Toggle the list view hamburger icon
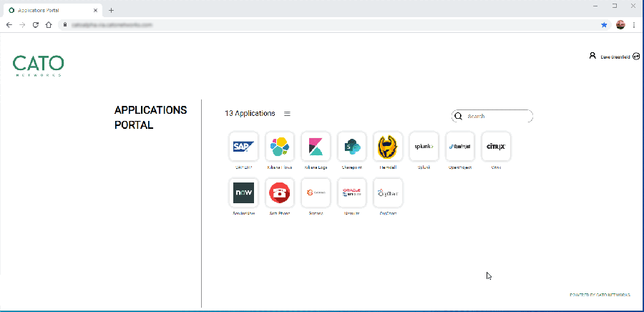644x312 pixels. click(x=287, y=114)
